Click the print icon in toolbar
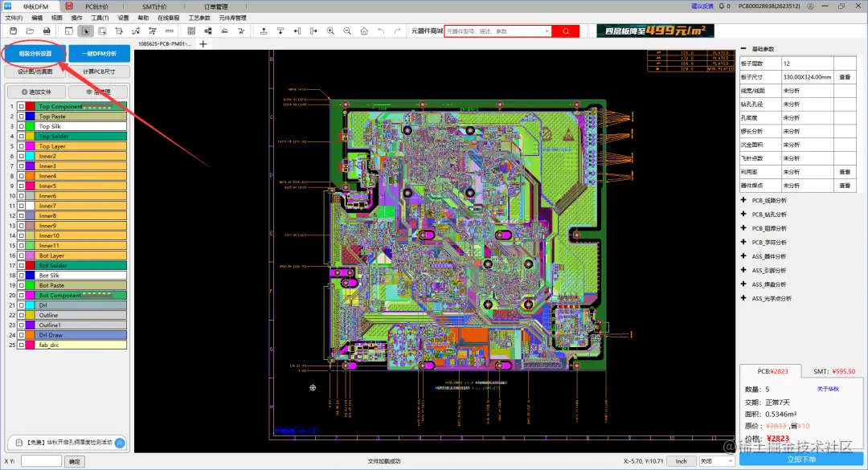The width and height of the screenshot is (868, 470). 47,31
